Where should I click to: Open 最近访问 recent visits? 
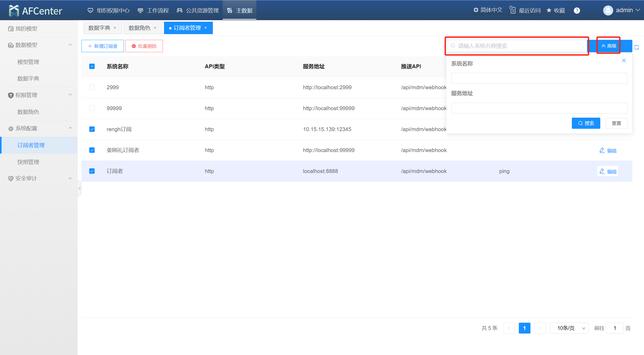point(525,10)
